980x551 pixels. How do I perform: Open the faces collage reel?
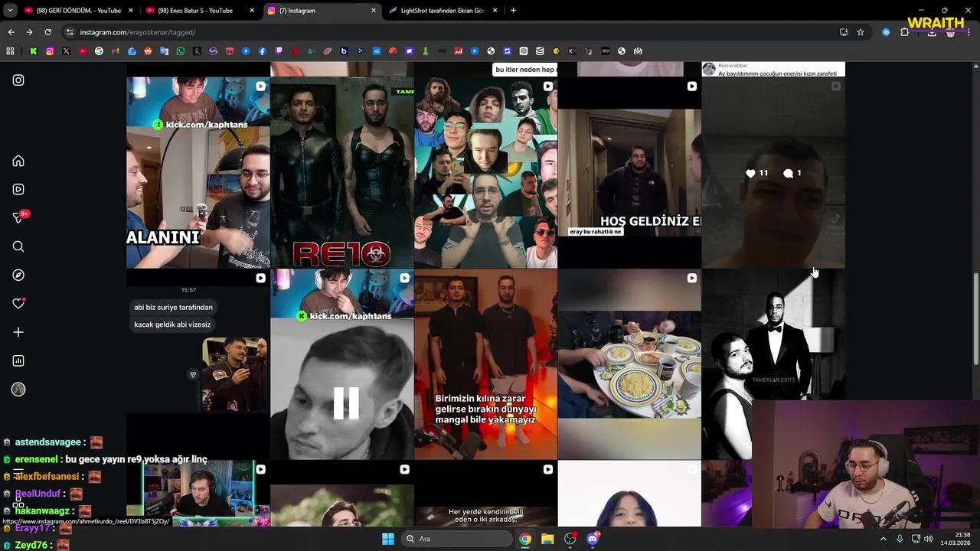(485, 172)
